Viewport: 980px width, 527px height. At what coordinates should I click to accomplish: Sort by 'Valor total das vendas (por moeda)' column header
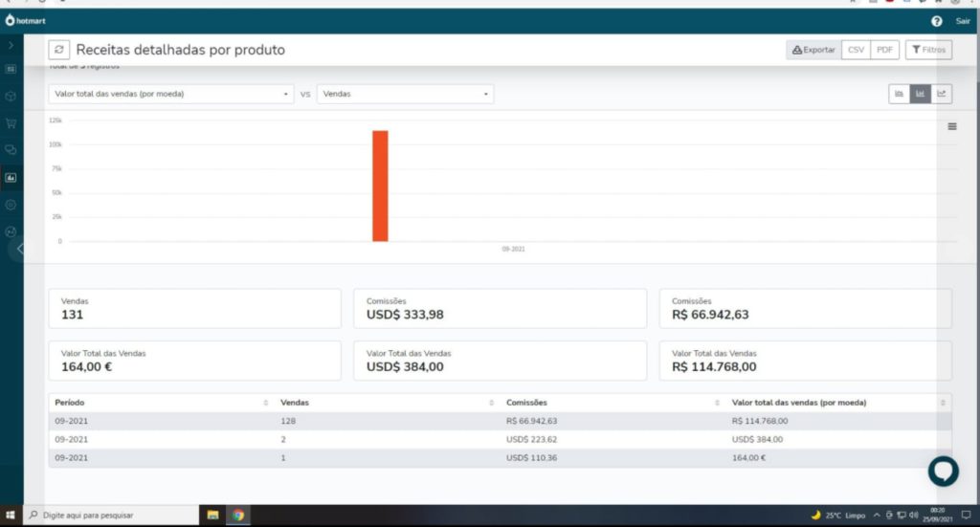tap(838, 403)
